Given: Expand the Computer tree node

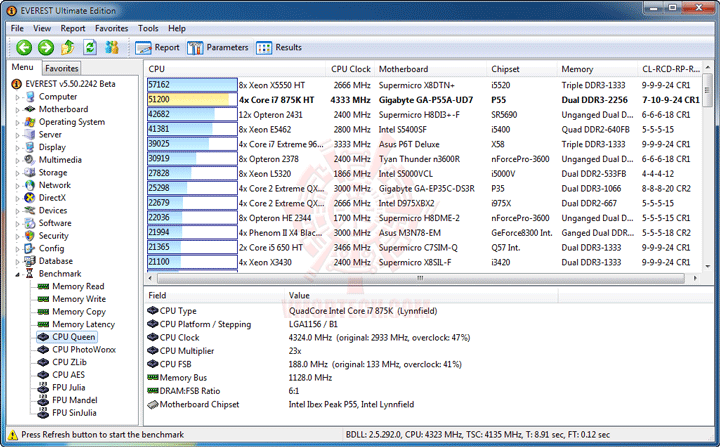Looking at the screenshot, I should pyautogui.click(x=17, y=97).
